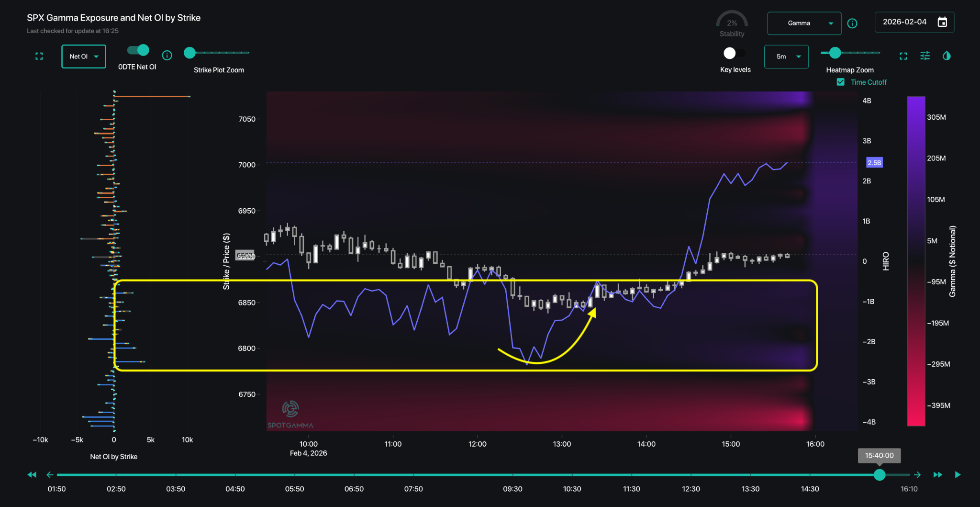
Task: Click the fast-forward playback arrows on the timeline
Action: [937, 474]
